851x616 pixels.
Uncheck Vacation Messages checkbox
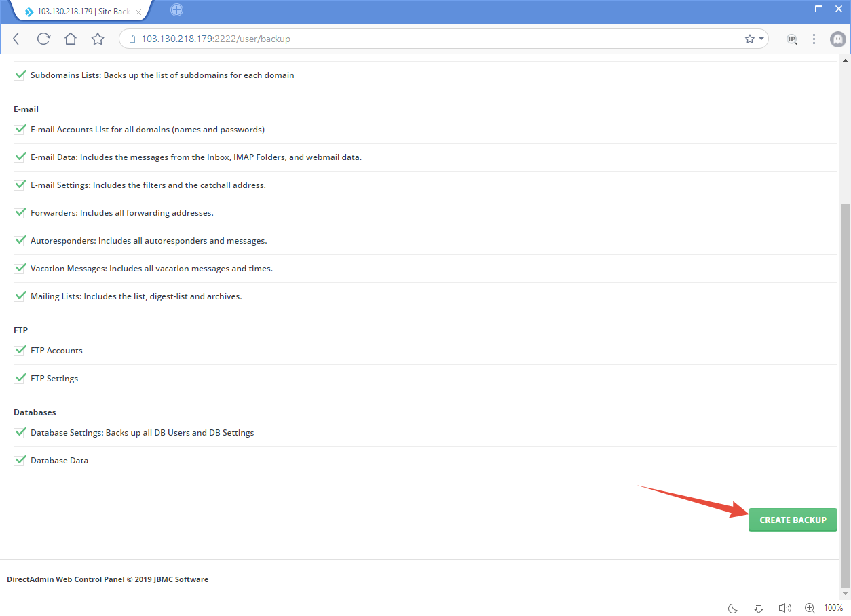click(20, 268)
